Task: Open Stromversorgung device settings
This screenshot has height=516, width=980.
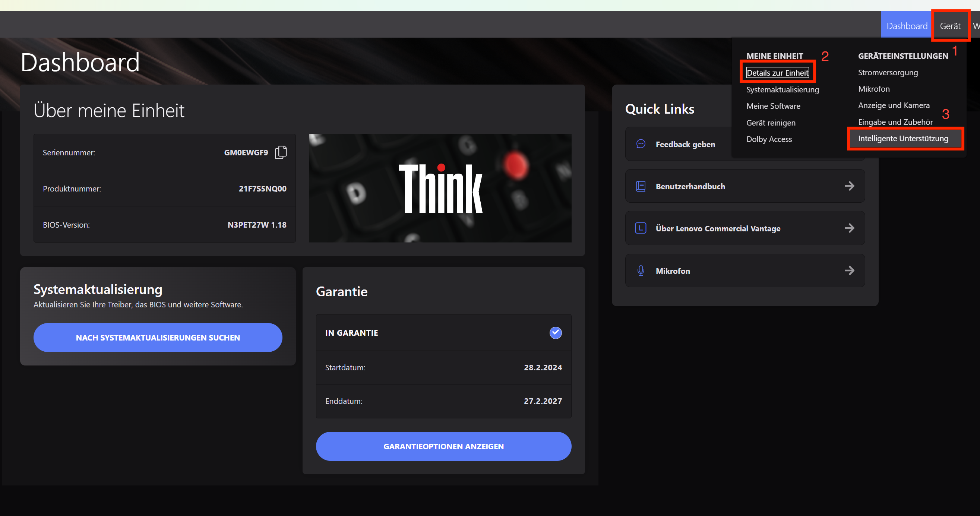Action: (888, 72)
